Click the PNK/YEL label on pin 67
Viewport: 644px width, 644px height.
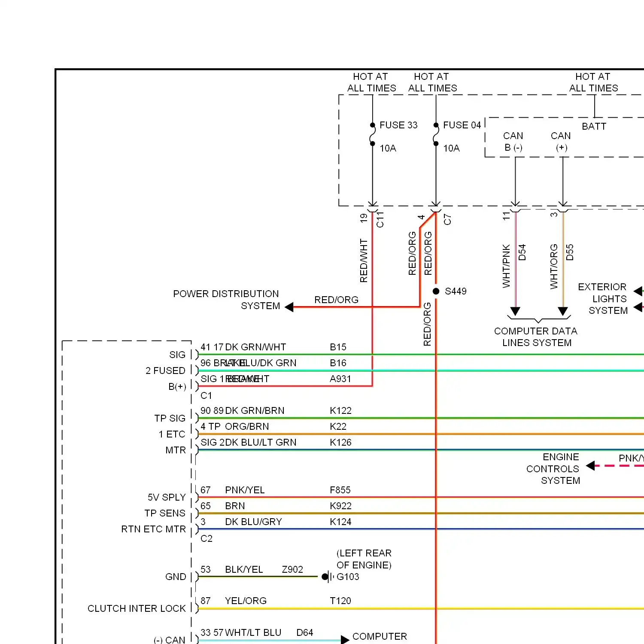(245, 490)
